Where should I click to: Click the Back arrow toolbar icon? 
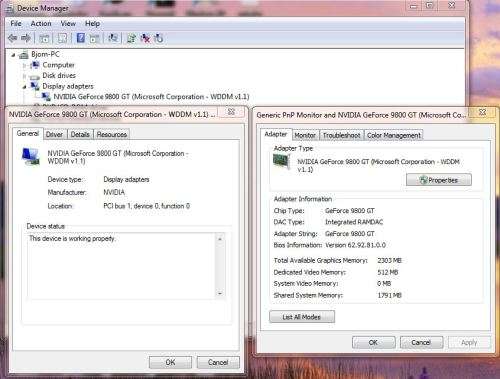pos(12,38)
